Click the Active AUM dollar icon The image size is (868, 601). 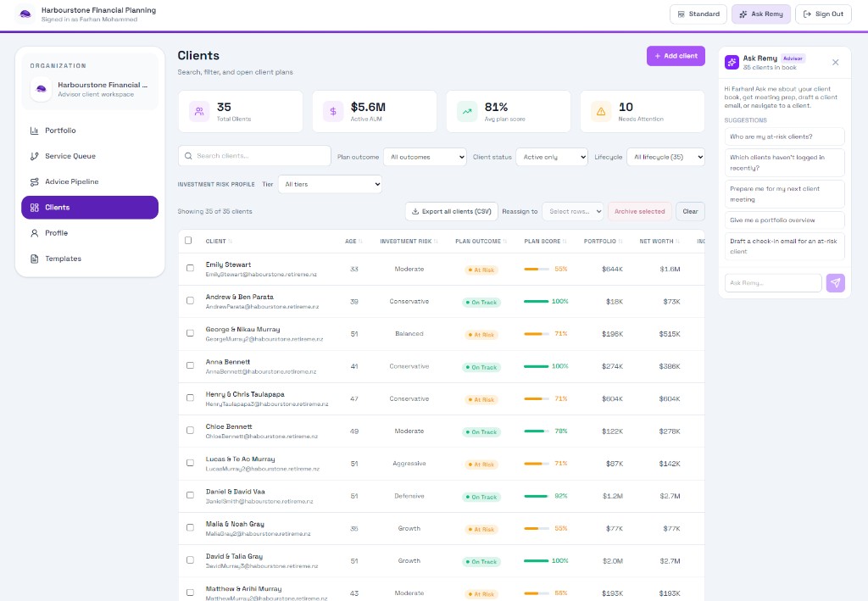point(333,111)
